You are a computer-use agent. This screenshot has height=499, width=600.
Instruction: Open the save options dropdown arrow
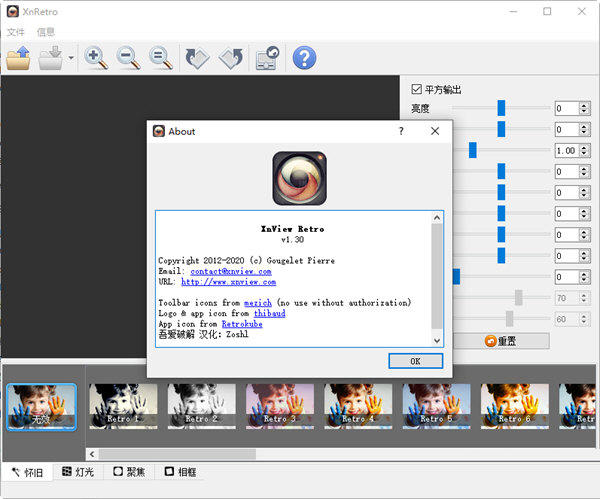tap(71, 59)
